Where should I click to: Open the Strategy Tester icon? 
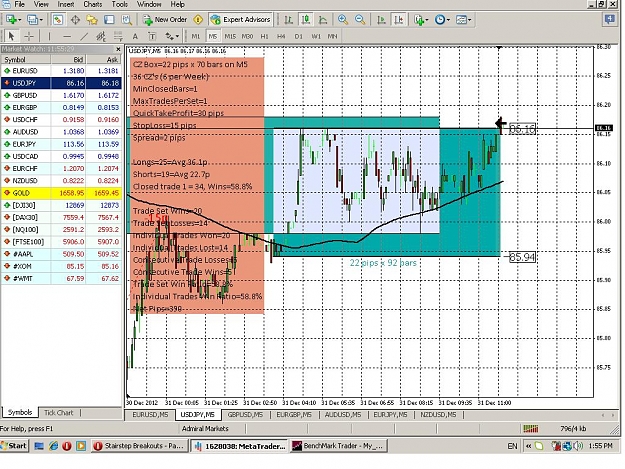(126, 20)
